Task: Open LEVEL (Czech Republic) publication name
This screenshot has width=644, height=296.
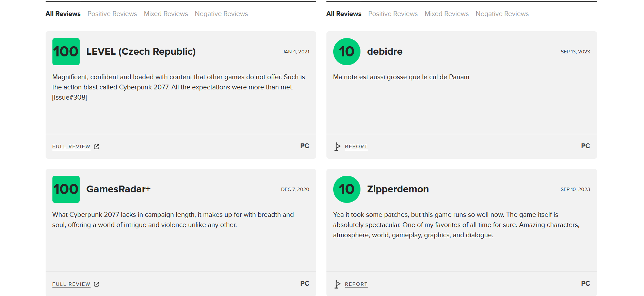Action: 141,51
